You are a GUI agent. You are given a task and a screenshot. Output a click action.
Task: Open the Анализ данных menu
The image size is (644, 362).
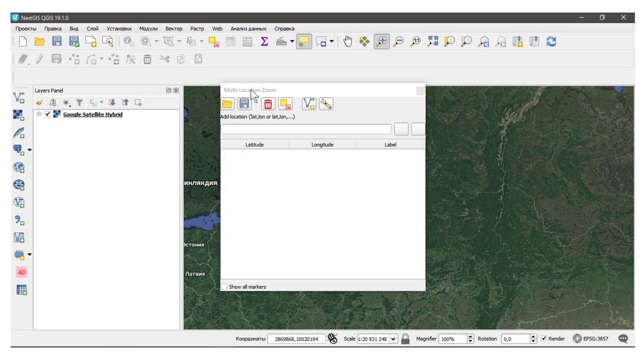coord(249,29)
